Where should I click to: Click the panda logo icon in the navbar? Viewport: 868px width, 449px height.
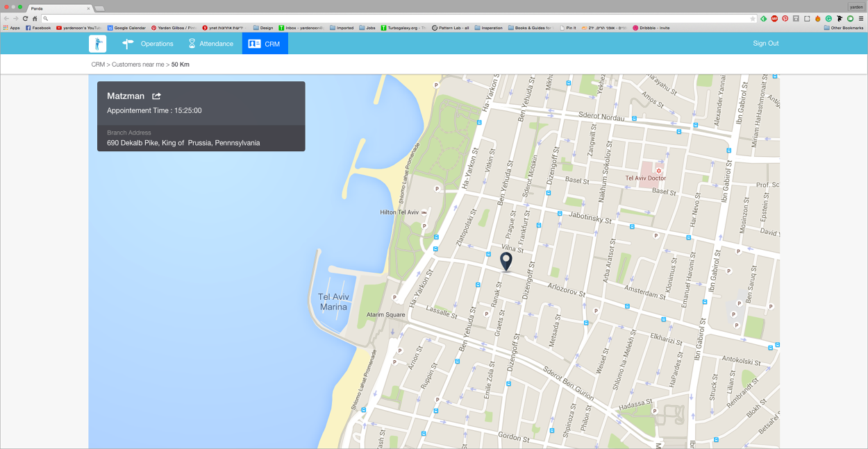tap(98, 43)
